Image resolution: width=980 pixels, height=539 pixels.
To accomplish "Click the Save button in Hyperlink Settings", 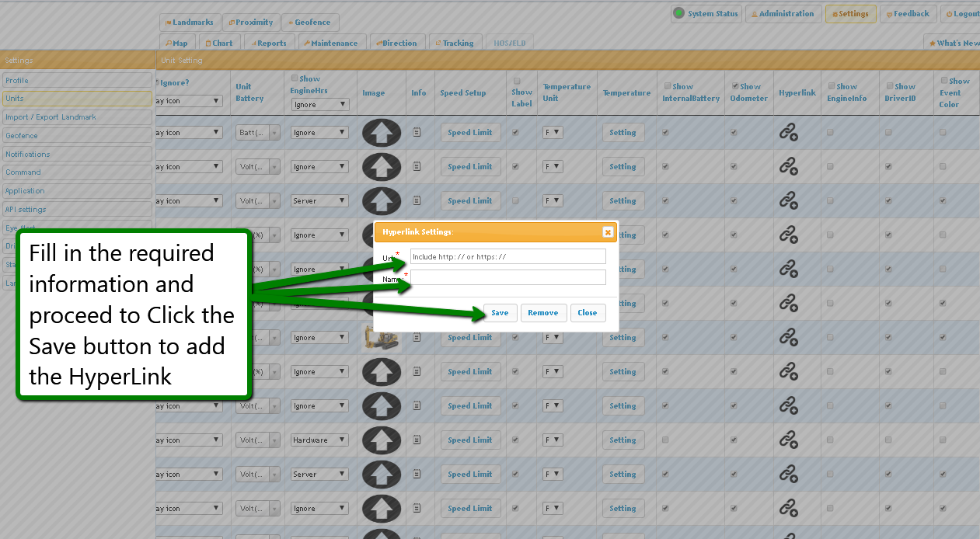I will [x=500, y=313].
